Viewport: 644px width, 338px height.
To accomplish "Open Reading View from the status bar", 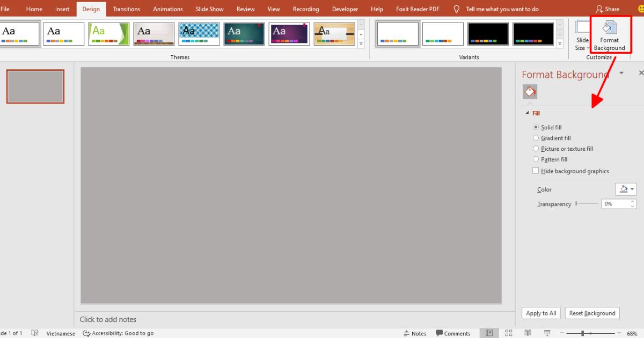I will coord(528,333).
